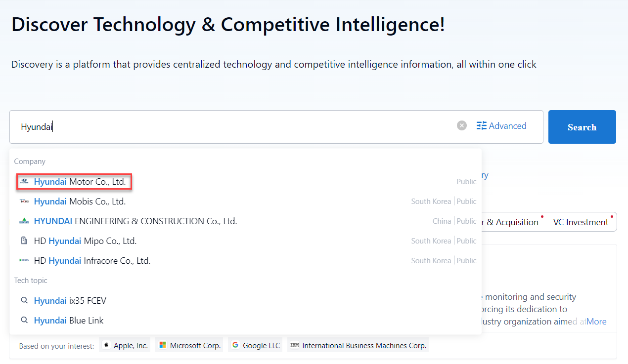Click the More link in news card
The height and width of the screenshot is (364, 628).
pos(596,322)
